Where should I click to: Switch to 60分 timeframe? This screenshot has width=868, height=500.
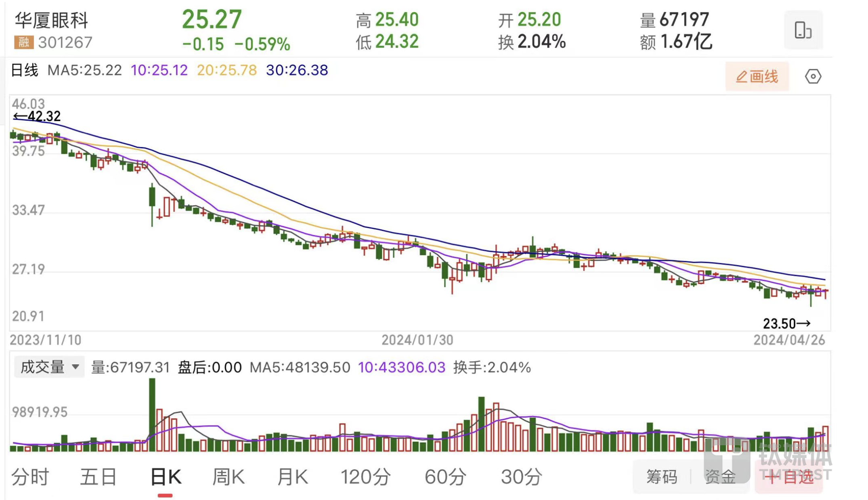pos(445,477)
